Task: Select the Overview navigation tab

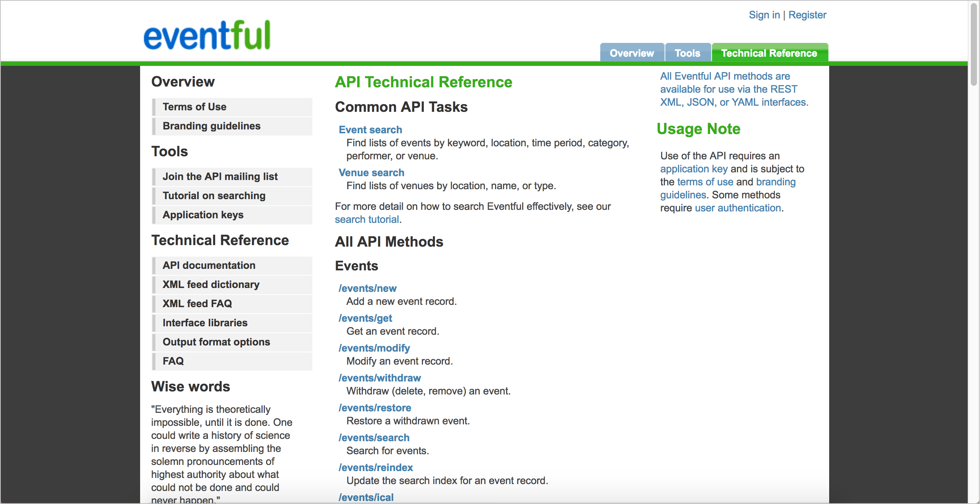Action: coord(632,53)
